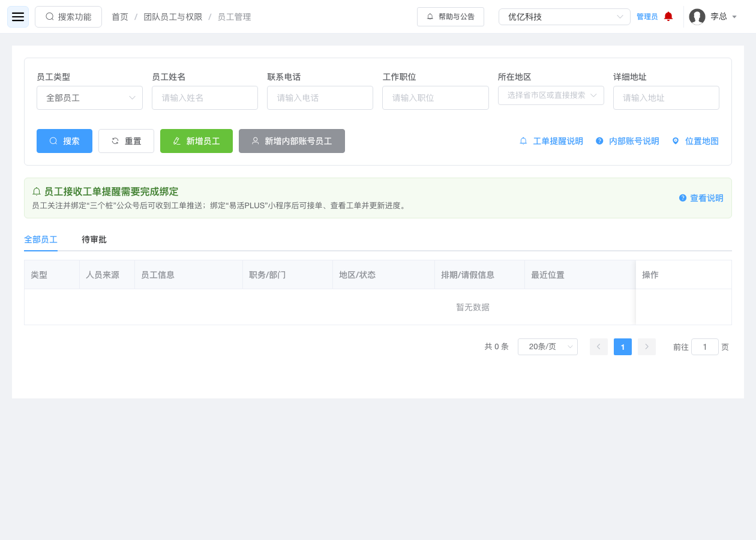Click the green 新增员工 button
The image size is (756, 540).
coord(196,141)
